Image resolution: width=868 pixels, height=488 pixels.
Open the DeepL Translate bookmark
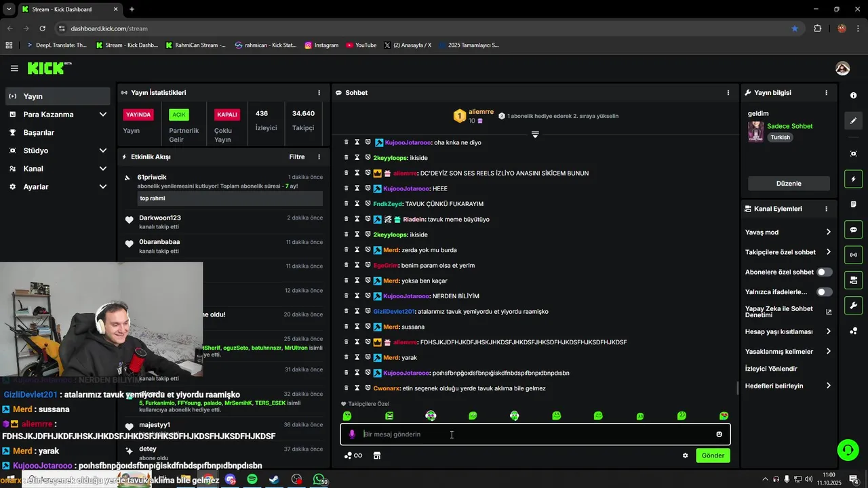[56, 45]
